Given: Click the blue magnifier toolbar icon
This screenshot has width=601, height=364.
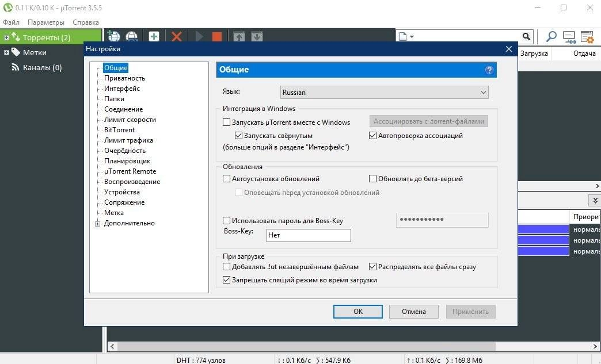Looking at the screenshot, I should [x=551, y=37].
